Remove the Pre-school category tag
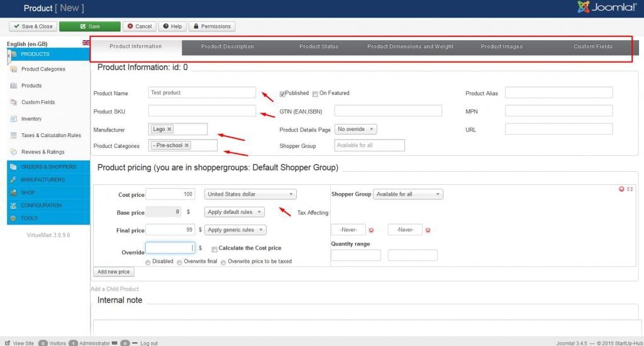This screenshot has width=644, height=346. [187, 145]
